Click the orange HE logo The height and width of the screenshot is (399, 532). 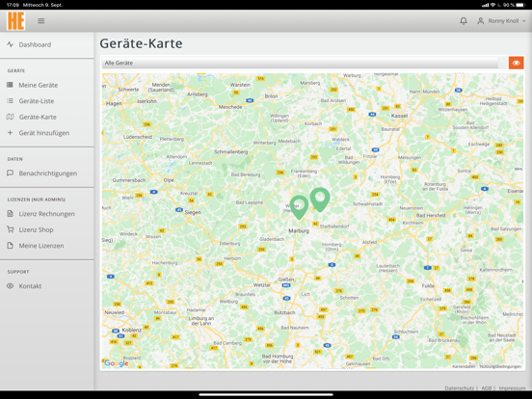16,20
